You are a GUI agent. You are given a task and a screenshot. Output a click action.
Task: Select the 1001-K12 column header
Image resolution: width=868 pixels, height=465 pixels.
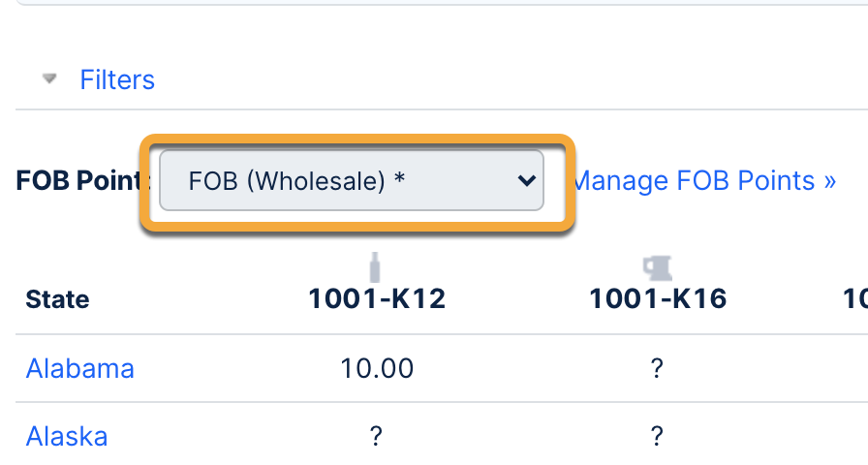click(x=377, y=299)
